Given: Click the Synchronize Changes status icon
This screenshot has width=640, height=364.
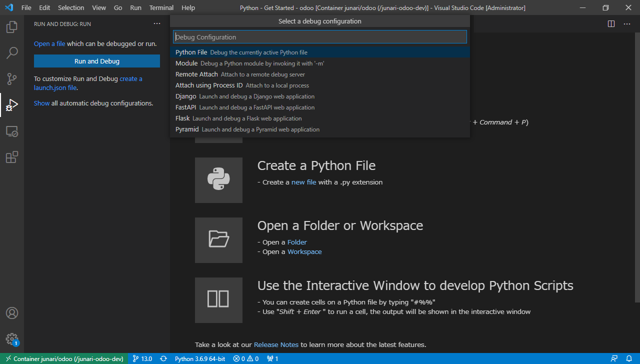Looking at the screenshot, I should coord(163,358).
